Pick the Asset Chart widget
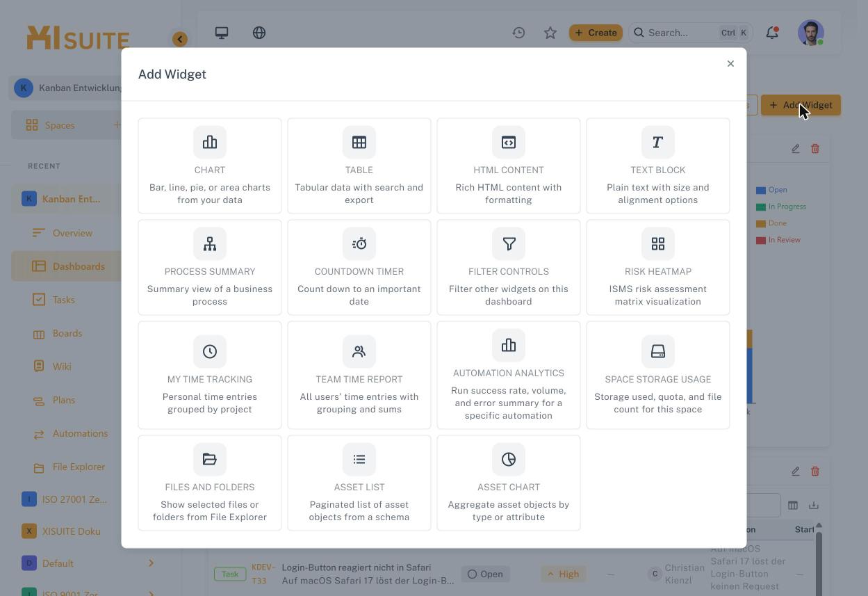 tap(509, 483)
